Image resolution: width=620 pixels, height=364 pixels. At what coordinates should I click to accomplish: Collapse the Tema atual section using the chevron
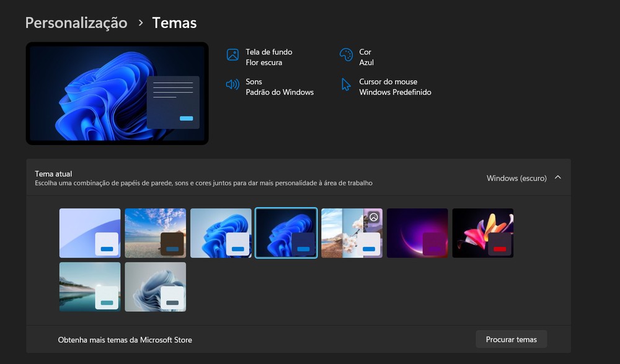(557, 177)
